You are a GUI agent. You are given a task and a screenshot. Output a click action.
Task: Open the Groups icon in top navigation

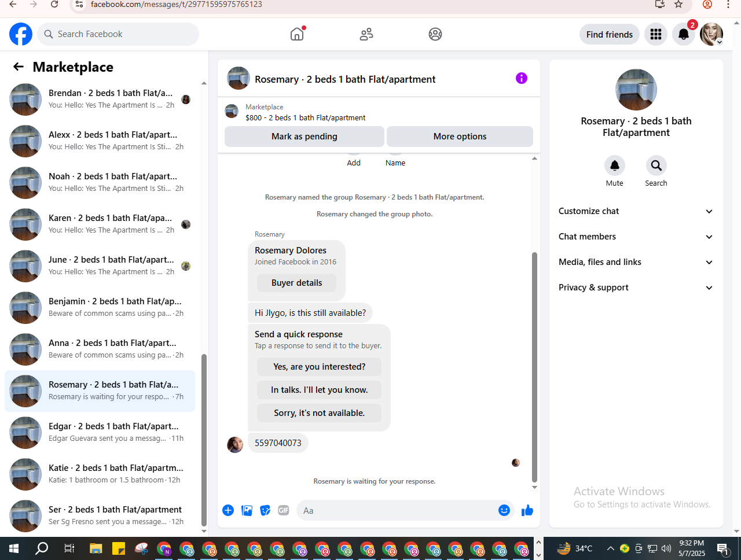pyautogui.click(x=435, y=34)
